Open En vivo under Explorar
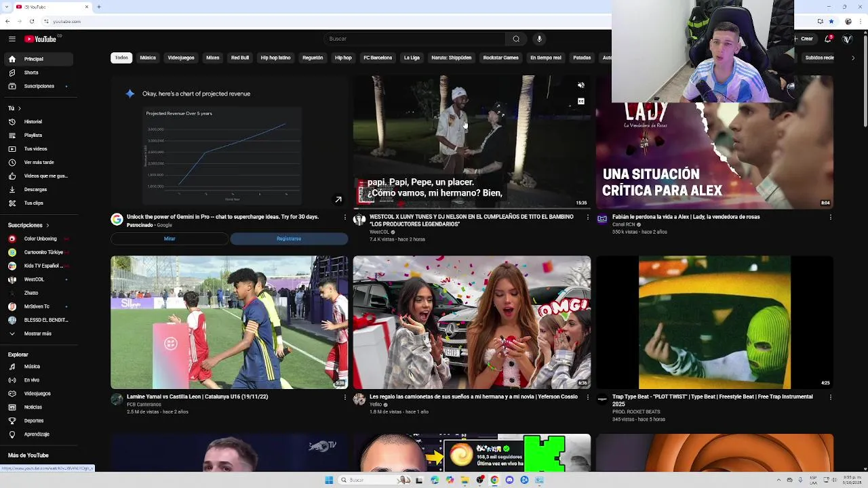 [37, 380]
